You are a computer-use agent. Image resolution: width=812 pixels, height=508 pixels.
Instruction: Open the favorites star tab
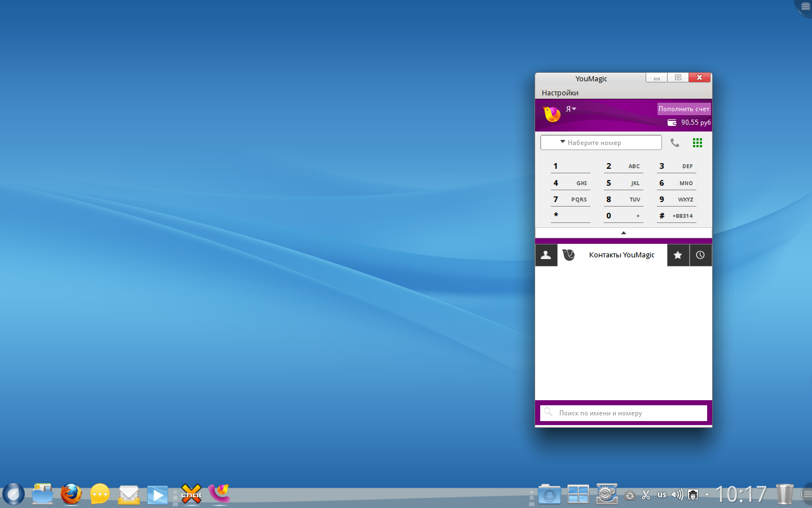[x=678, y=255]
